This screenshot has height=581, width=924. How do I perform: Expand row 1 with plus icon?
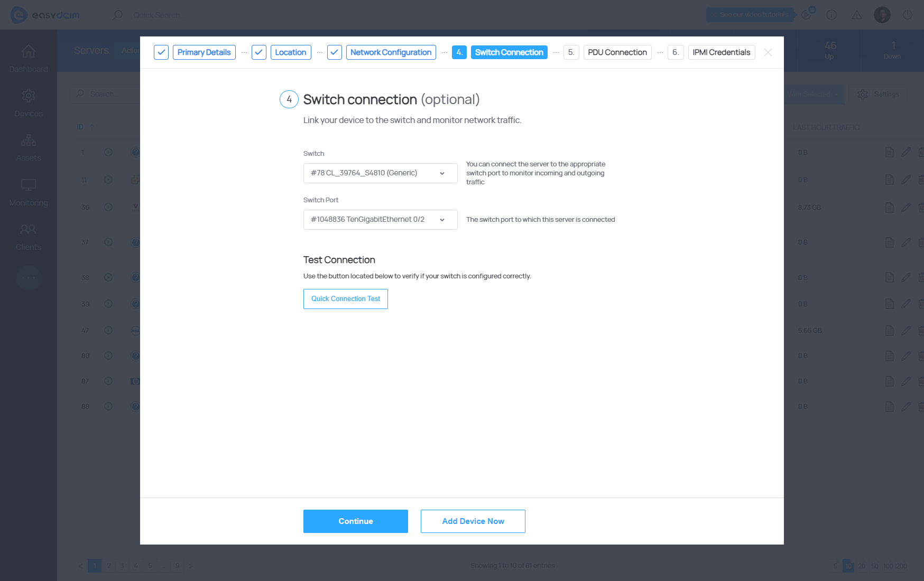tap(108, 152)
